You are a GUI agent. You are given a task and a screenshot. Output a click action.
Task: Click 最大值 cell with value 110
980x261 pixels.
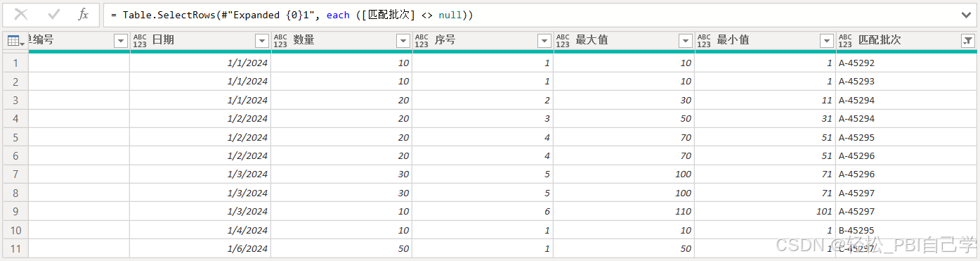pos(624,211)
